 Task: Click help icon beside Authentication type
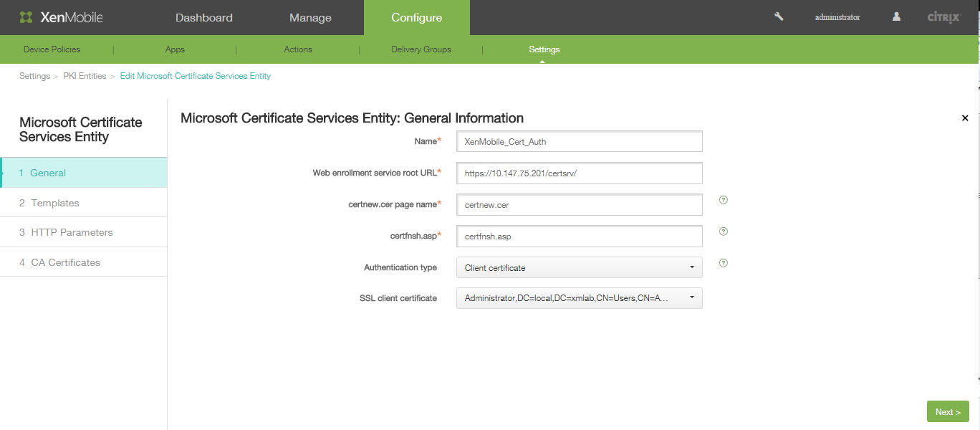pyautogui.click(x=723, y=263)
